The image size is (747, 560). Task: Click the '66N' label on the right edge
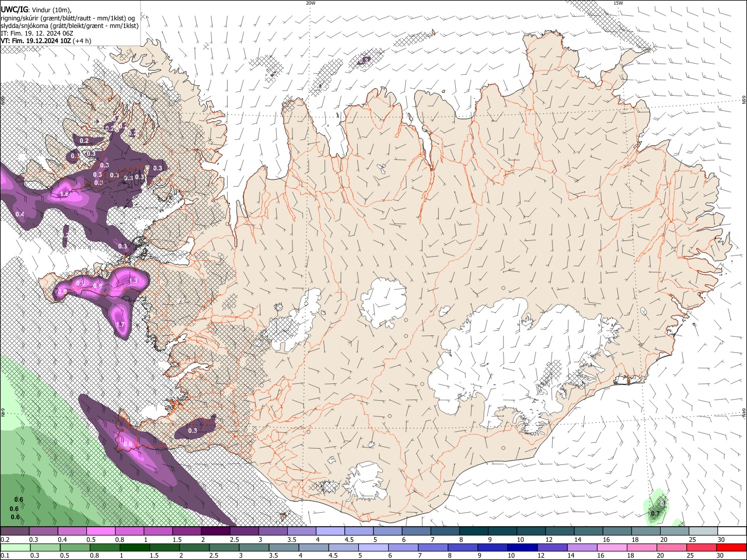pos(744,101)
